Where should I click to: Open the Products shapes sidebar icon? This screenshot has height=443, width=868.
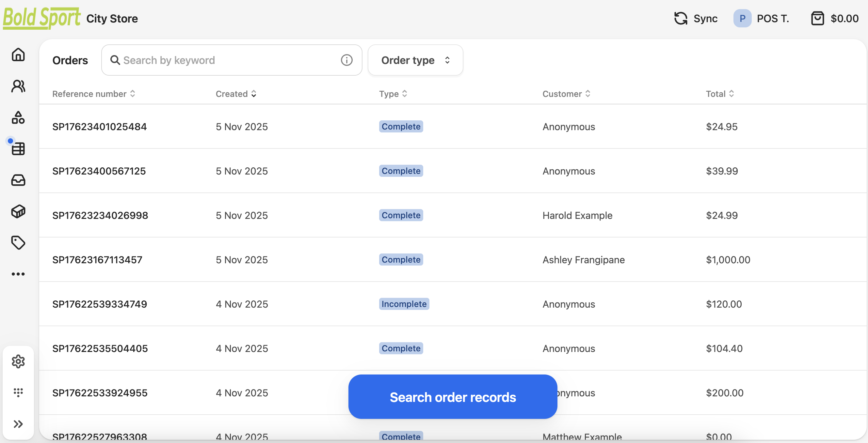pyautogui.click(x=18, y=117)
